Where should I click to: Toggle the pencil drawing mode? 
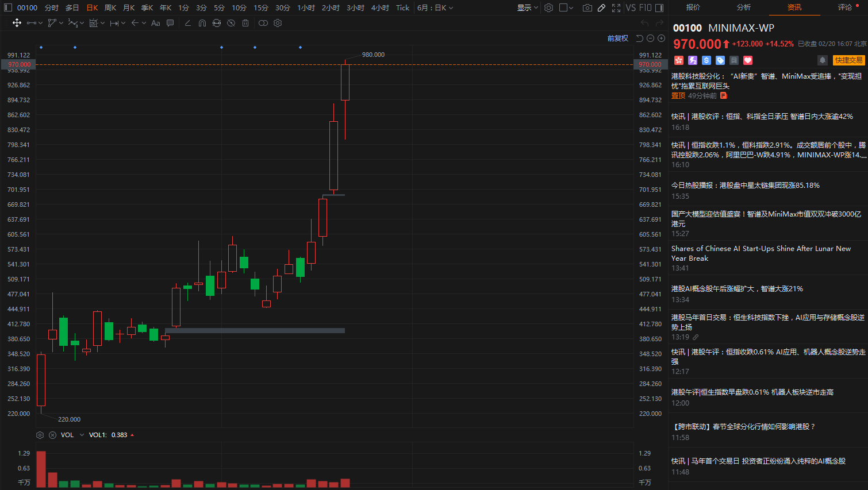[x=601, y=7]
